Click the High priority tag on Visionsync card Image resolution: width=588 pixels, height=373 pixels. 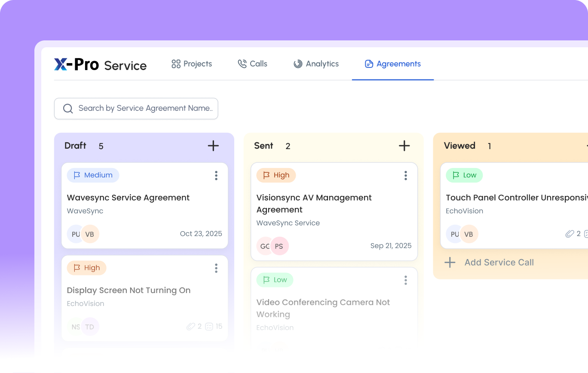(x=276, y=175)
